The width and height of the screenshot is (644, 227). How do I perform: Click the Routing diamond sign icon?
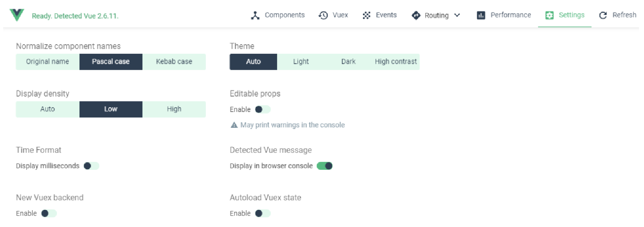pos(416,15)
